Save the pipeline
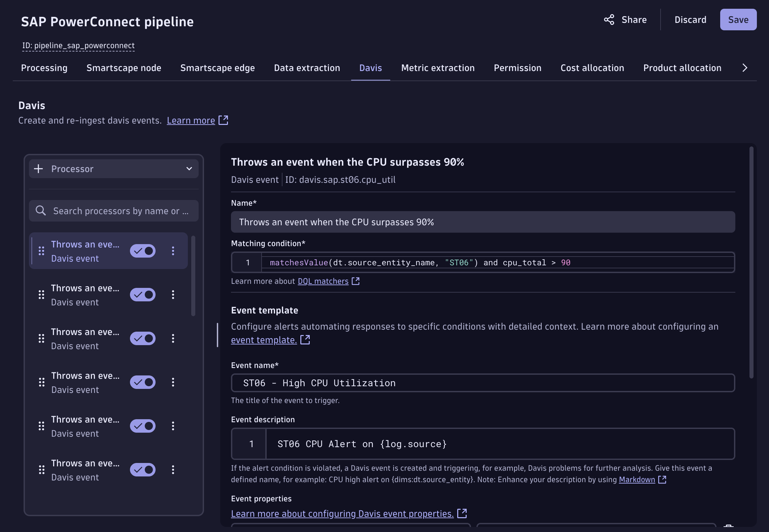Viewport: 769px width, 532px height. [738, 20]
